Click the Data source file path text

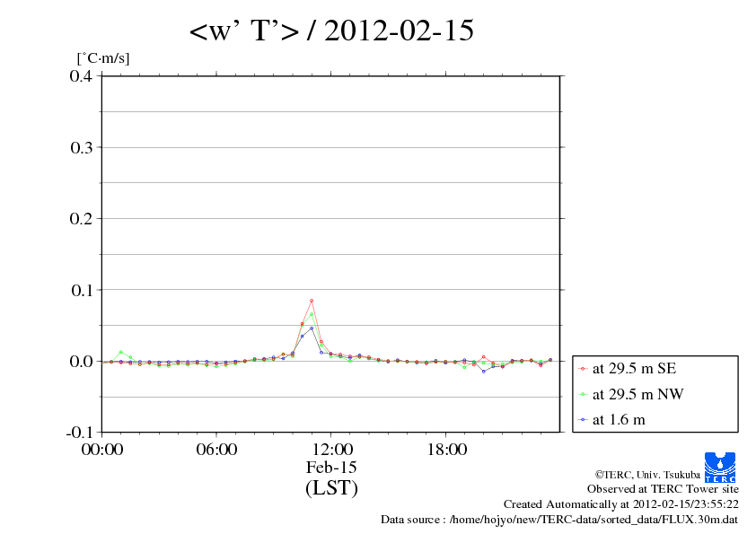[559, 520]
